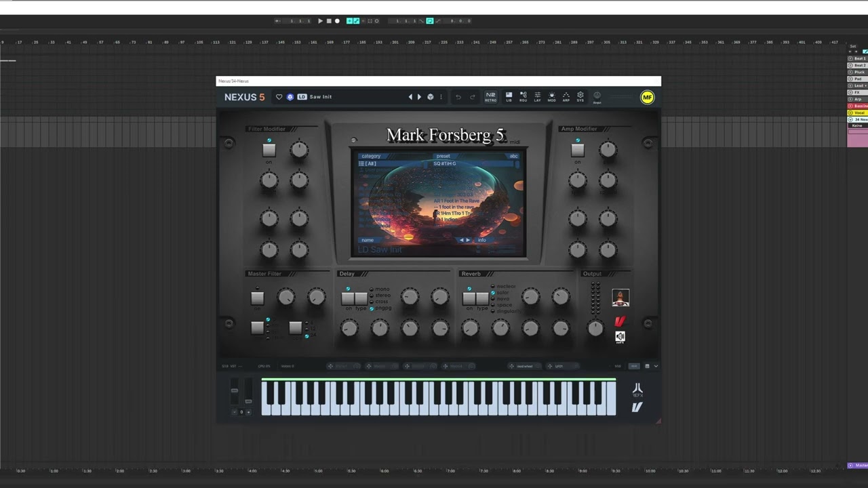
Task: Toggle the Filter Modifier on button
Action: tap(269, 150)
